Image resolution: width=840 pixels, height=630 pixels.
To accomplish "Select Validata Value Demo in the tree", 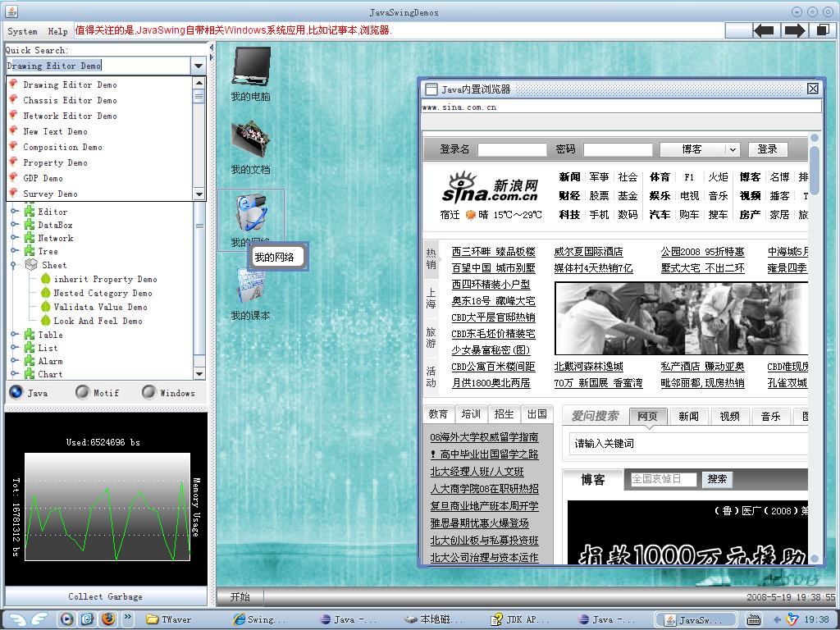I will 100,307.
